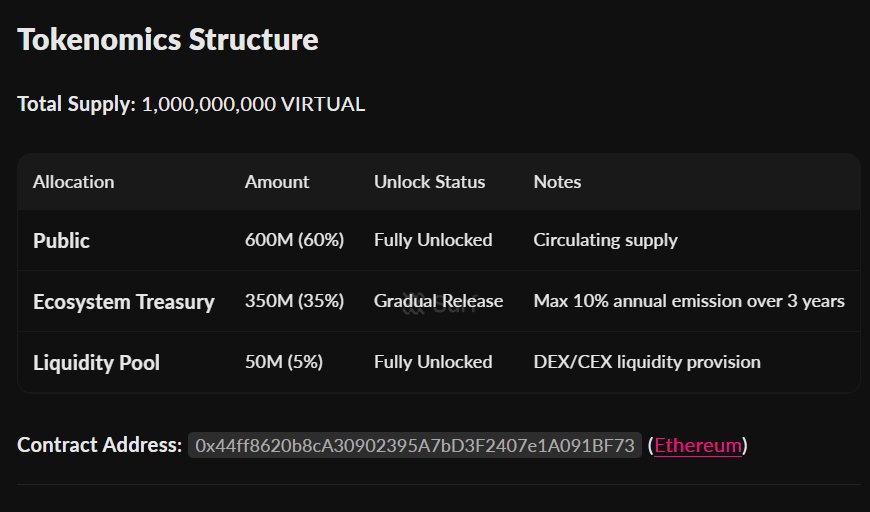This screenshot has width=870, height=512.
Task: Click the Circulating supply note
Action: click(x=605, y=240)
